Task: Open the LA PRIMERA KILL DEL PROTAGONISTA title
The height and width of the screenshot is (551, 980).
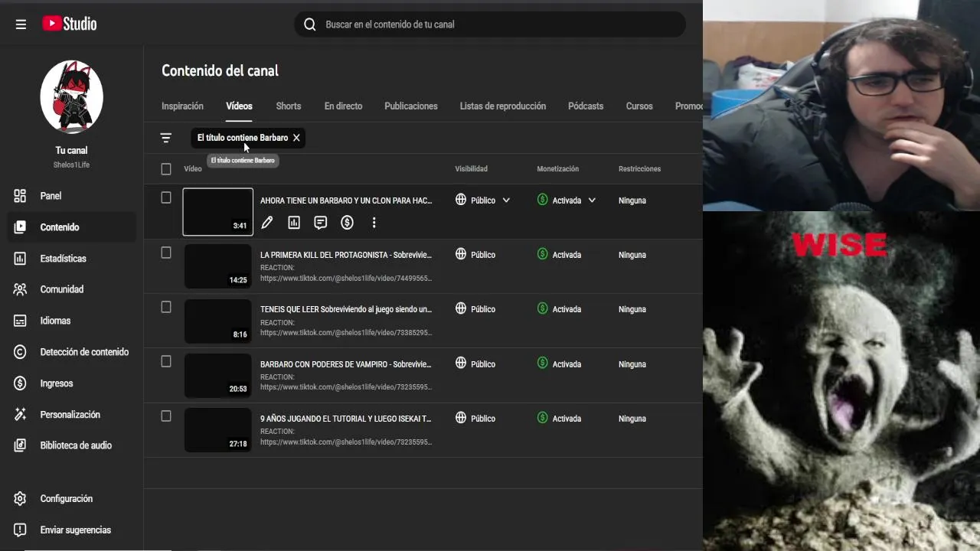Action: [346, 255]
